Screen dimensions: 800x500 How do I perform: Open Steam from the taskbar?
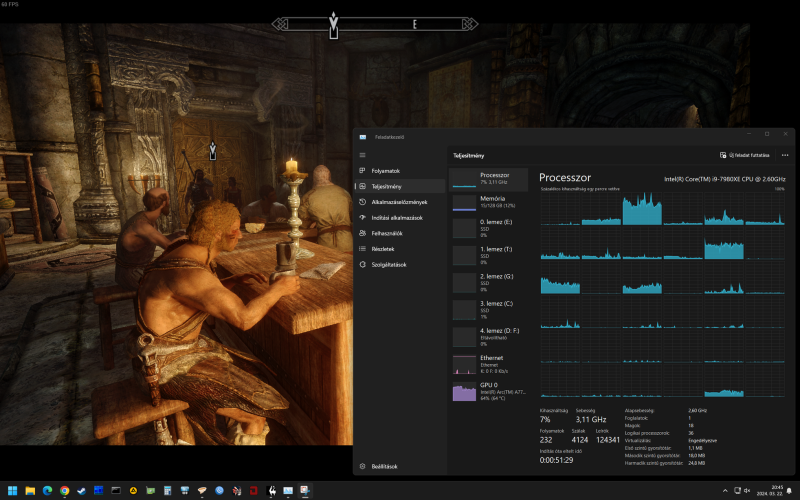click(82, 491)
